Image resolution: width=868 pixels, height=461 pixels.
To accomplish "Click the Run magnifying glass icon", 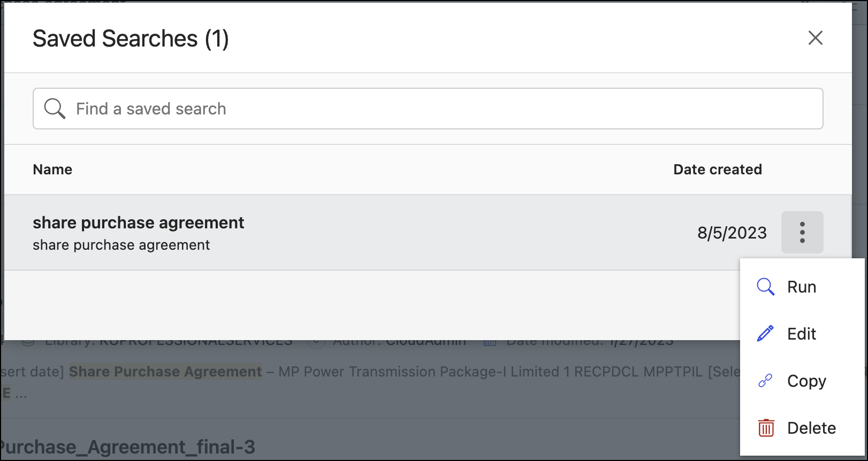I will pos(765,287).
